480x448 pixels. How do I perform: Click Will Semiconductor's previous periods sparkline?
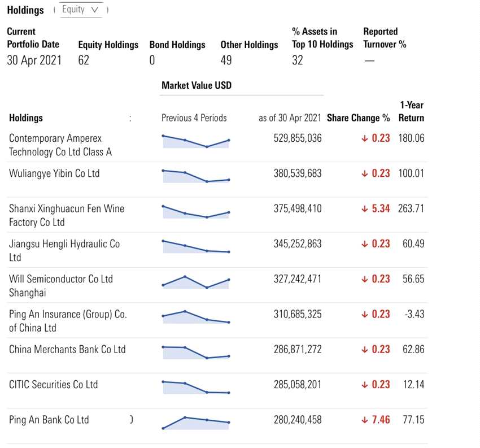coord(195,282)
